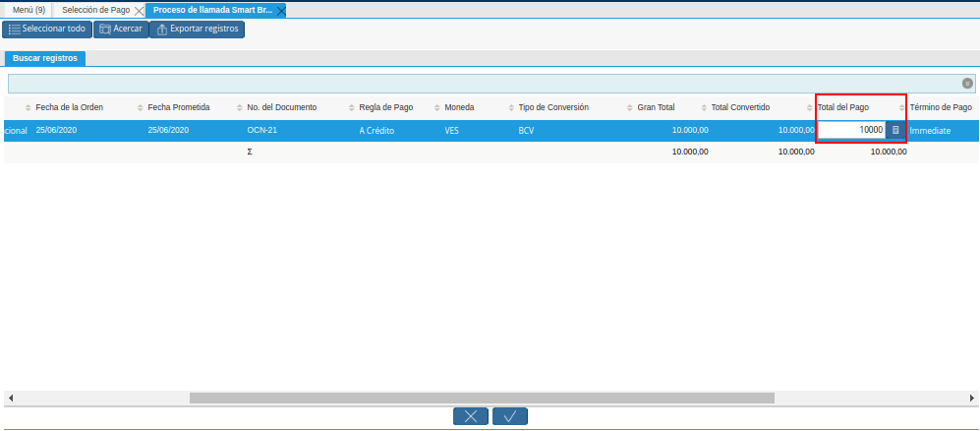This screenshot has width=980, height=431.
Task: Sort by Gran Total column
Action: [x=656, y=107]
